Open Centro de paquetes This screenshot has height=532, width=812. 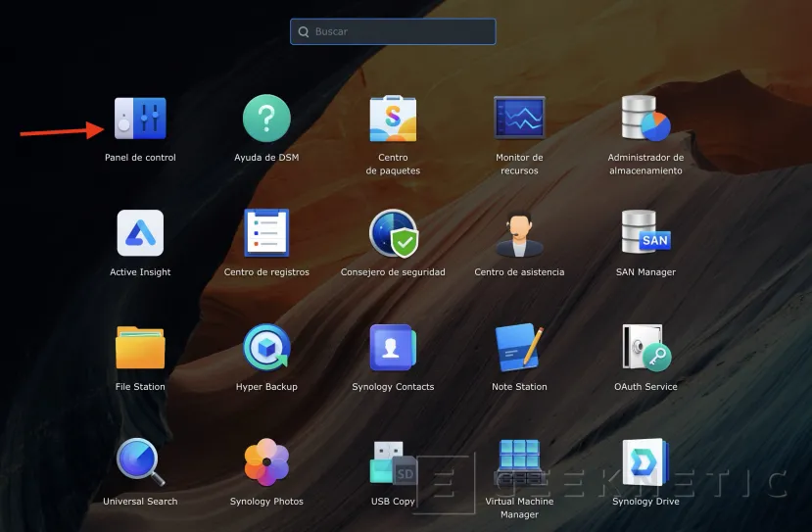[393, 119]
